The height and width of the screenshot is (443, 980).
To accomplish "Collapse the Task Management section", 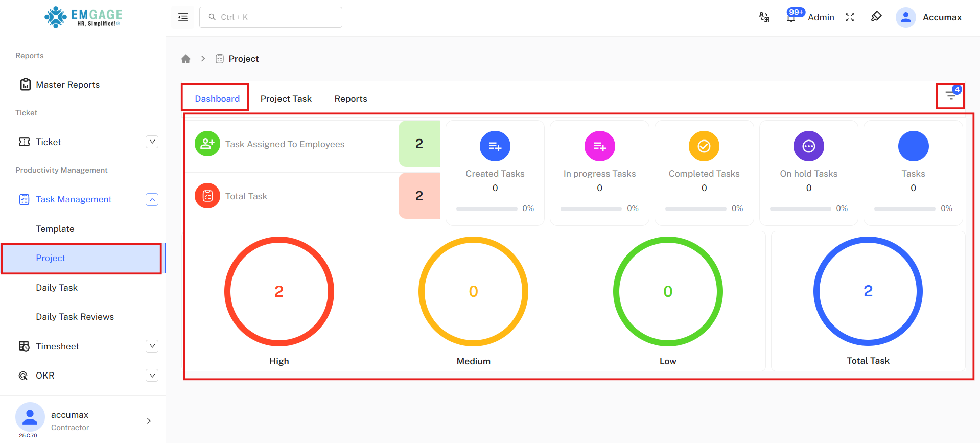I will click(x=152, y=199).
